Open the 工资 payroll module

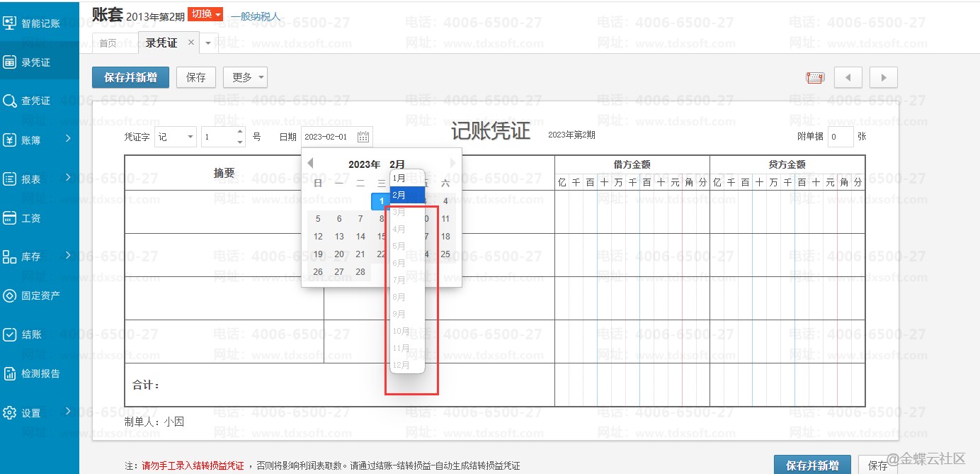tap(31, 218)
